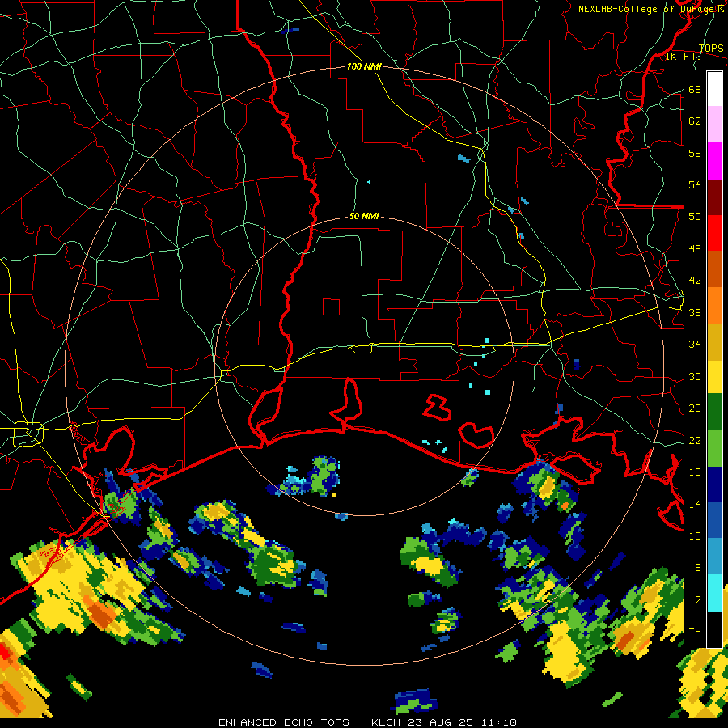Click the TH legend label

695,632
